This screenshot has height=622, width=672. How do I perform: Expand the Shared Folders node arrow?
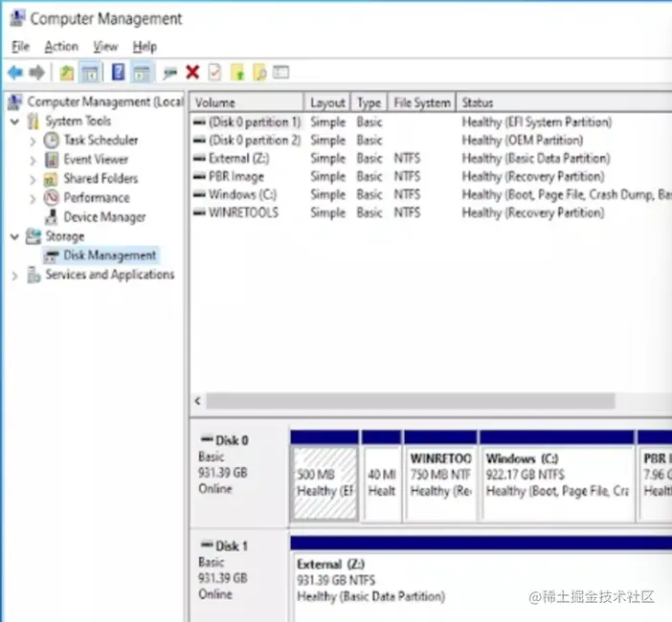[x=33, y=179]
